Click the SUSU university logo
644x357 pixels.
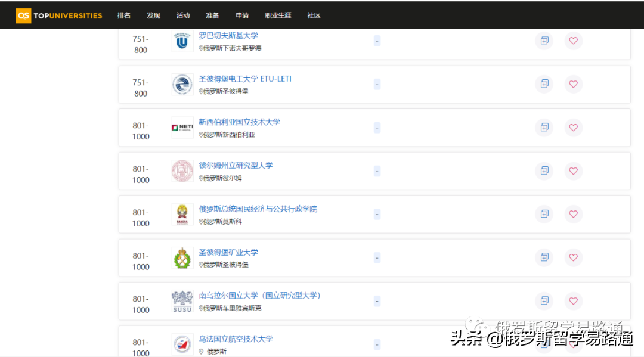[182, 301]
